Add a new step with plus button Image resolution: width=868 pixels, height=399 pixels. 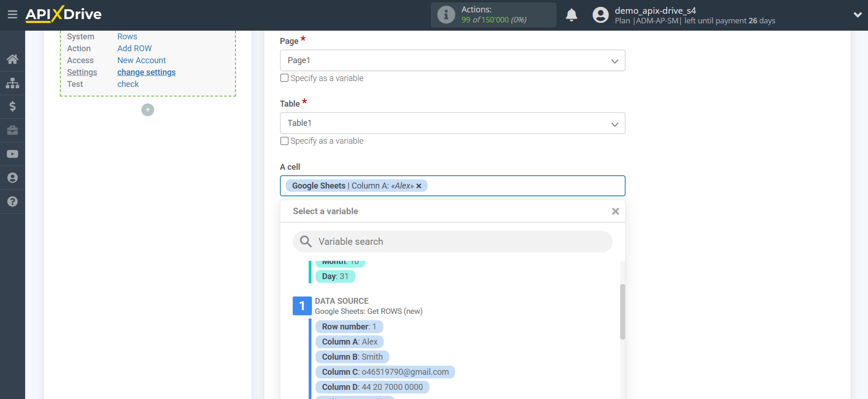coord(148,110)
